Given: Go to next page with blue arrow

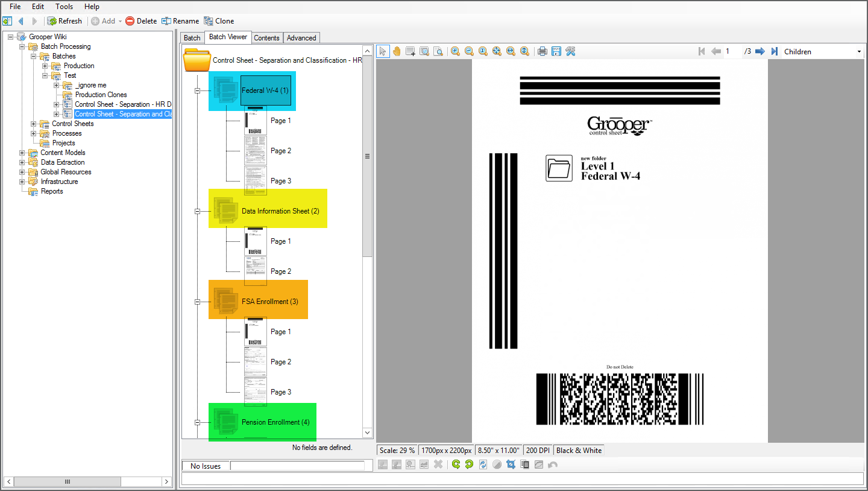Looking at the screenshot, I should coord(760,51).
